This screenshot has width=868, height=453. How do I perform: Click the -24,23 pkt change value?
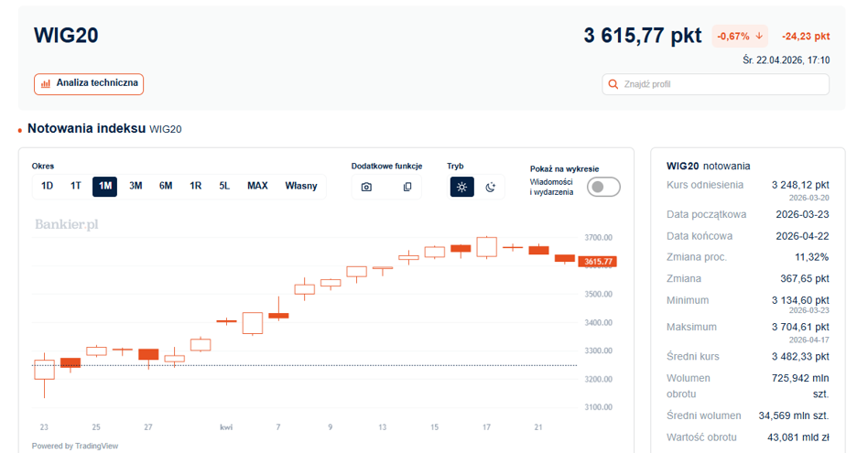806,36
